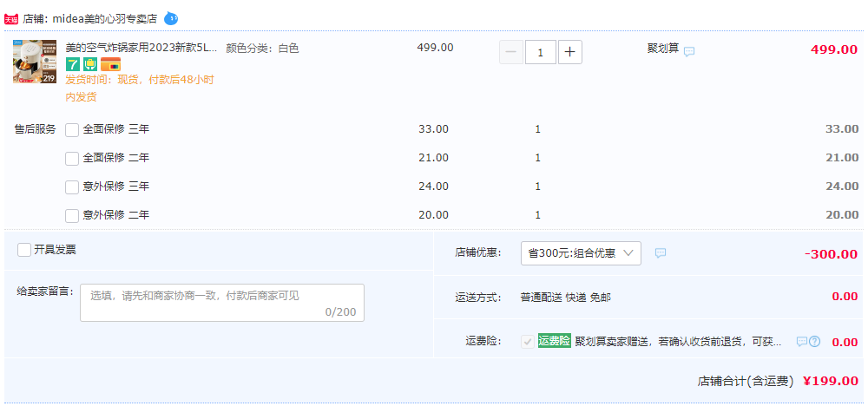The height and width of the screenshot is (406, 868).
Task: Click the green 7-day return badge icon
Action: 73,64
